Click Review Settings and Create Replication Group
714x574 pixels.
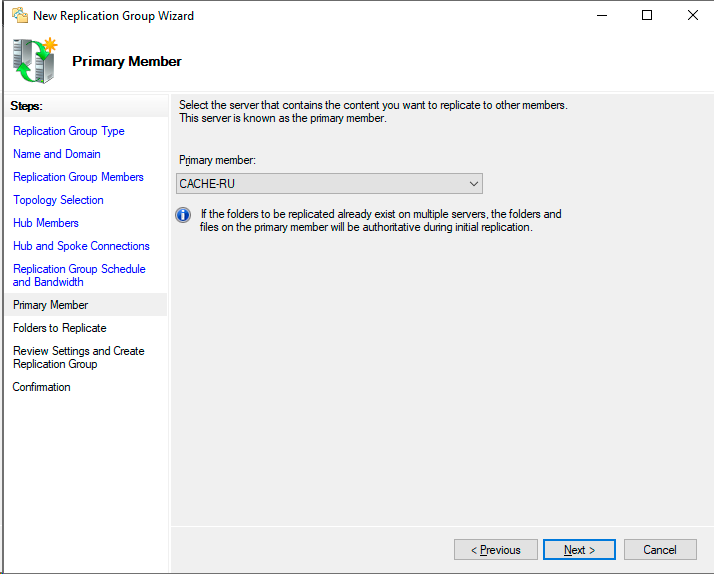click(x=78, y=357)
